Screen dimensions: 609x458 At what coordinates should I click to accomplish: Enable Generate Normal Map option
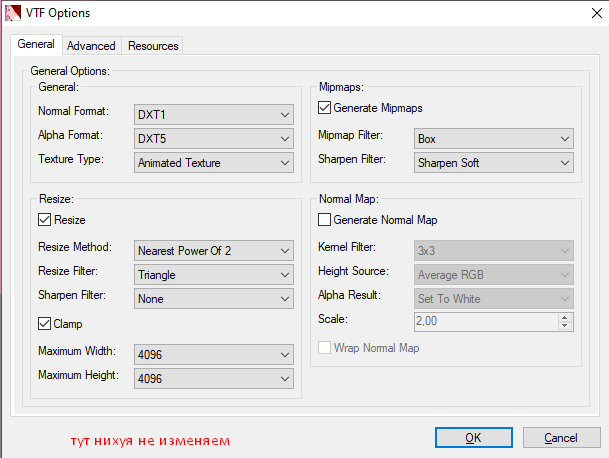(x=324, y=220)
